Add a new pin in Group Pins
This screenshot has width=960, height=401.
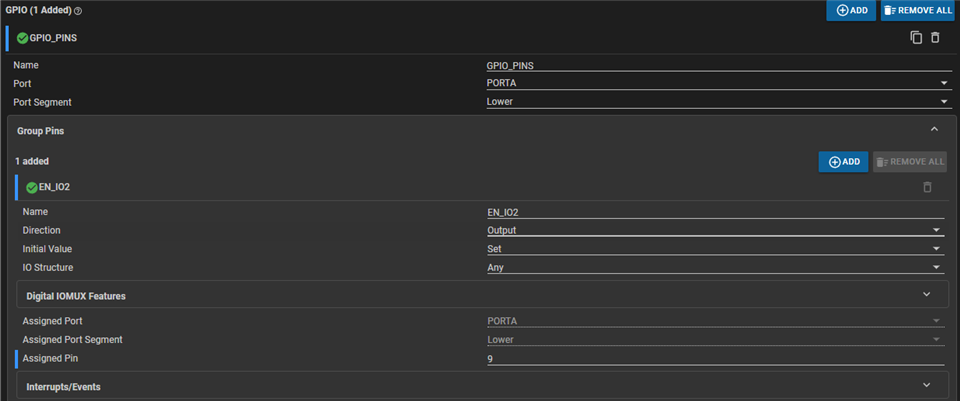pos(843,162)
